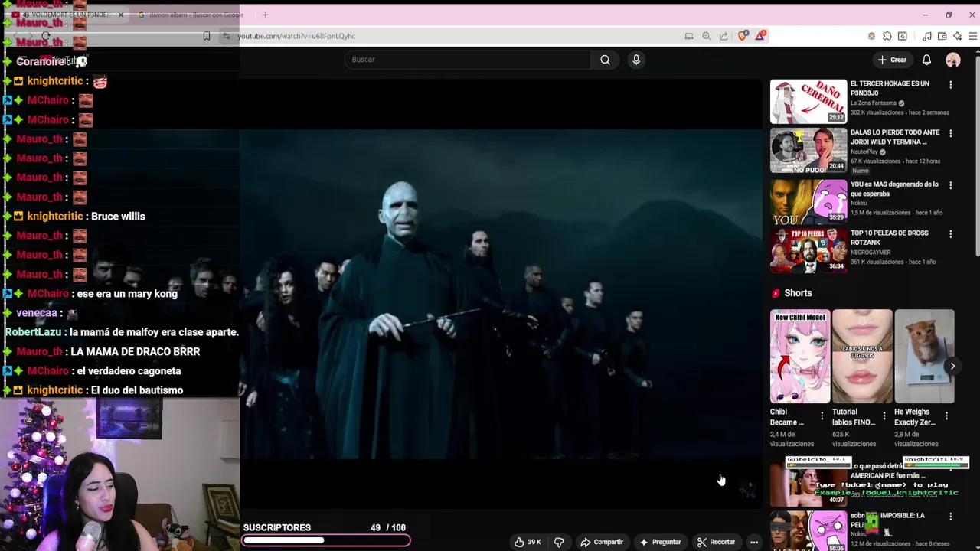Activate voice search microphone
The height and width of the screenshot is (551, 980).
click(x=636, y=60)
